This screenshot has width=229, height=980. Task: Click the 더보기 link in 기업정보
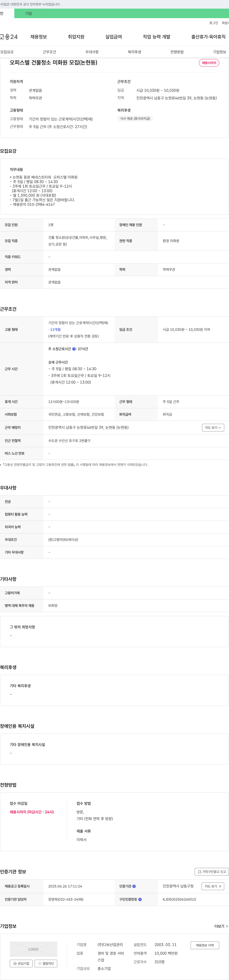click(221, 926)
